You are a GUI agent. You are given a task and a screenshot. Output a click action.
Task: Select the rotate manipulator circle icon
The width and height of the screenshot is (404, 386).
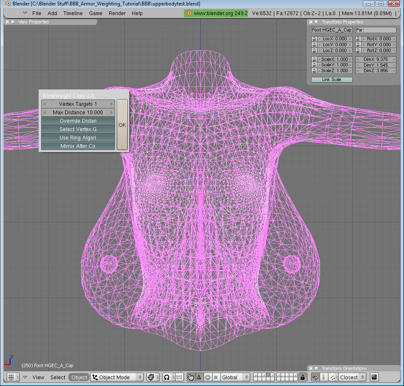(x=207, y=377)
